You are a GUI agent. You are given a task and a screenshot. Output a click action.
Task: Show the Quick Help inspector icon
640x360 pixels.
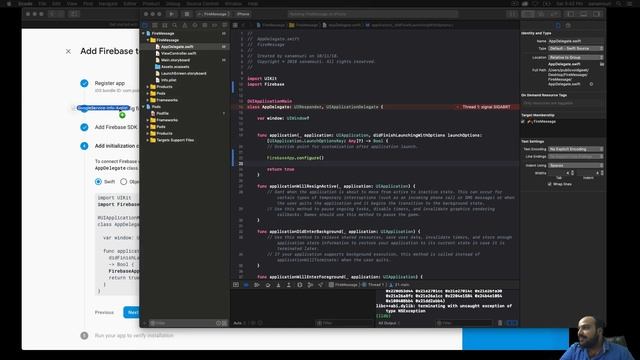coord(568,25)
